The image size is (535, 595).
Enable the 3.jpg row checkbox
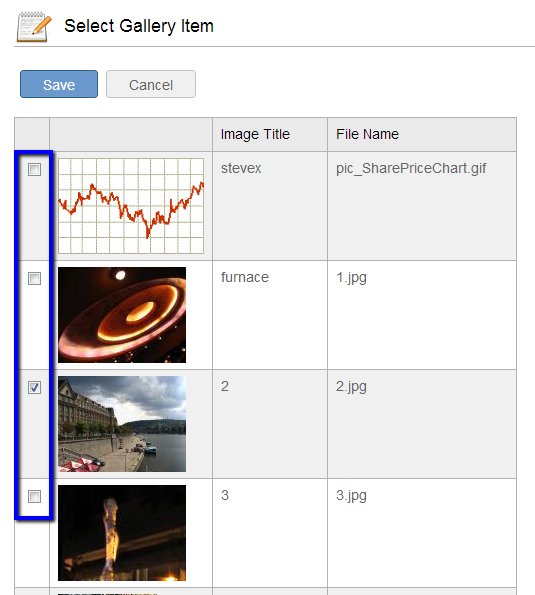35,496
